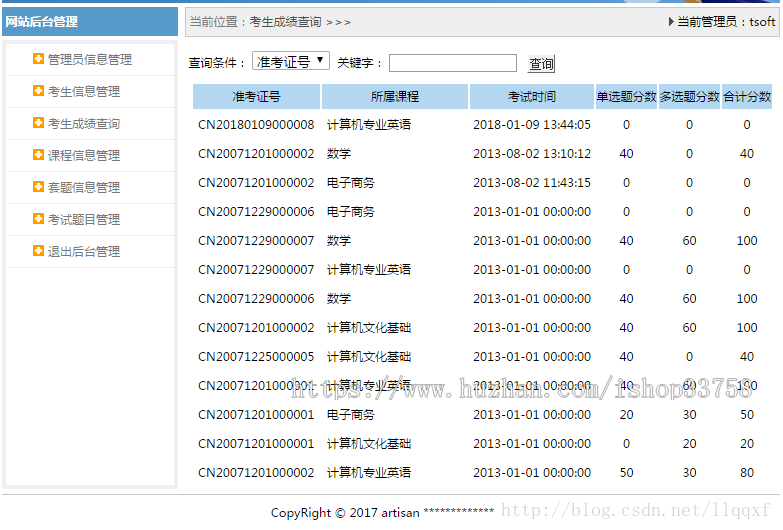Select exam ID CN20071225000005
Viewport: 783px width, 530px height.
coord(256,357)
